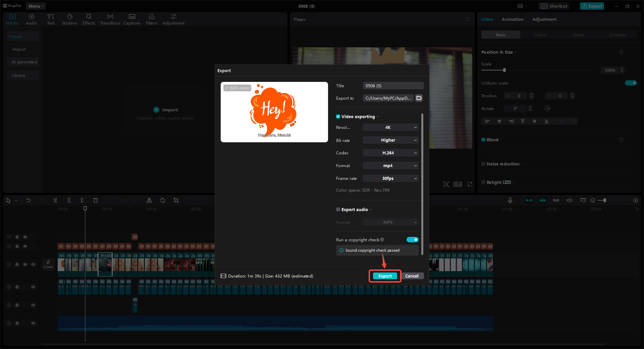Viewport: 644px width, 349px height.
Task: Select the Captions panel
Action: (x=132, y=19)
